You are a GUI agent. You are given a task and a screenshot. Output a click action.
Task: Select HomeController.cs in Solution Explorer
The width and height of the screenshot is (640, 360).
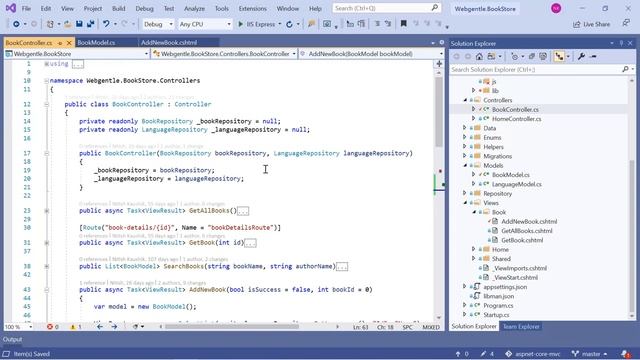coord(516,119)
